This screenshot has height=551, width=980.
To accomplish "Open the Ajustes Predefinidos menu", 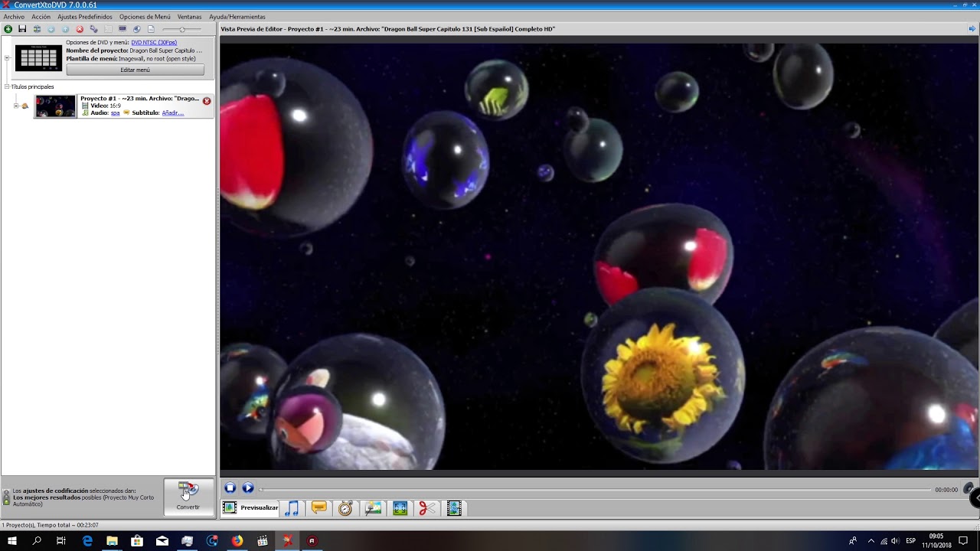I will pos(85,17).
